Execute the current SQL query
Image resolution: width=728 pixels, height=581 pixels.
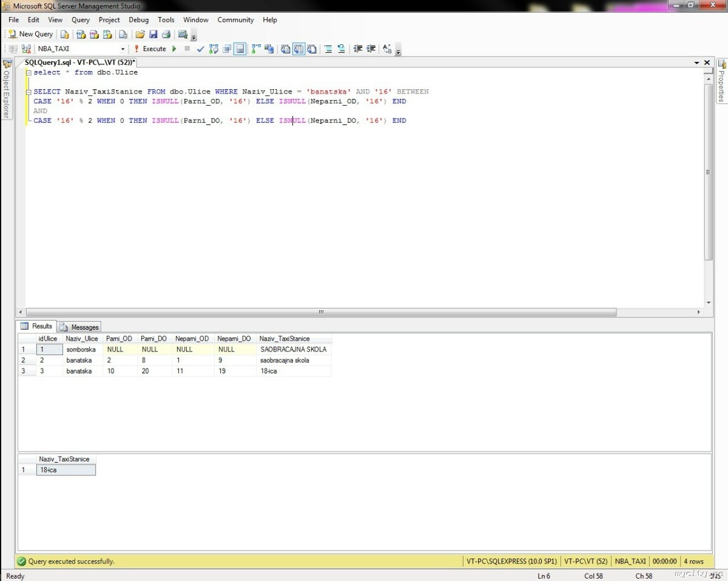pyautogui.click(x=150, y=49)
